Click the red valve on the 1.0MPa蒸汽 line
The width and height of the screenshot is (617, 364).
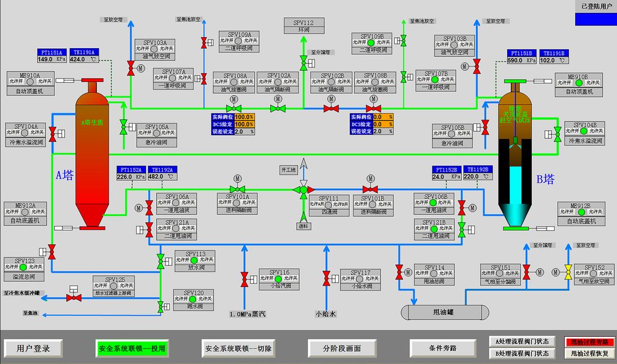(x=244, y=278)
